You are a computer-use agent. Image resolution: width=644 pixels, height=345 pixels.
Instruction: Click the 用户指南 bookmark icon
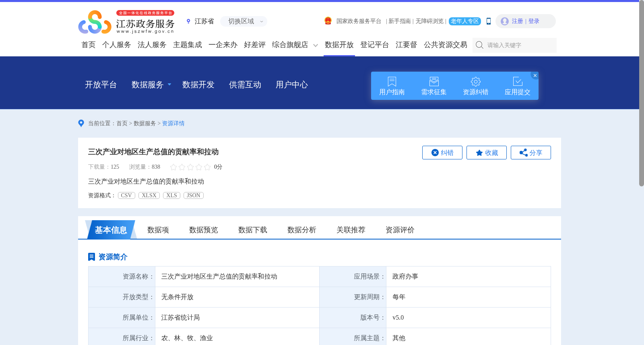click(x=392, y=81)
